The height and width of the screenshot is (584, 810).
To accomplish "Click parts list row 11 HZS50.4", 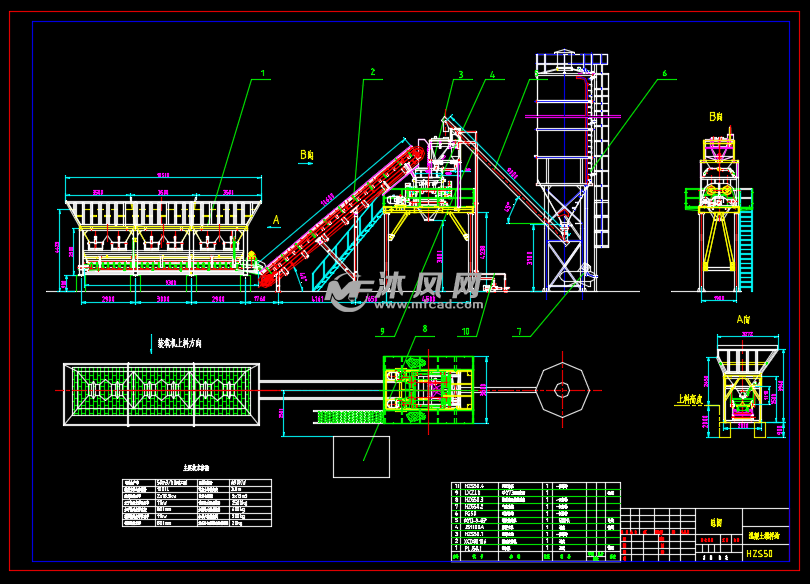I will tap(536, 486).
